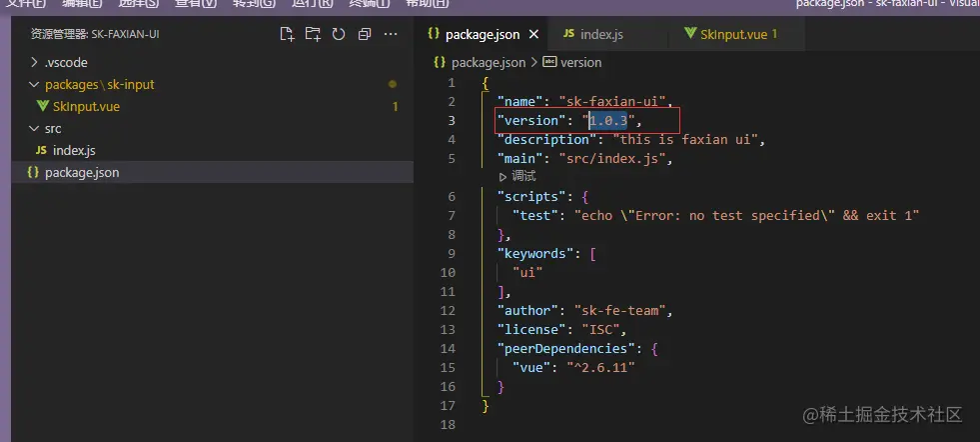Click the Explorer title SK-FAXIAN-UI
This screenshot has width=980, height=442.
tap(125, 34)
